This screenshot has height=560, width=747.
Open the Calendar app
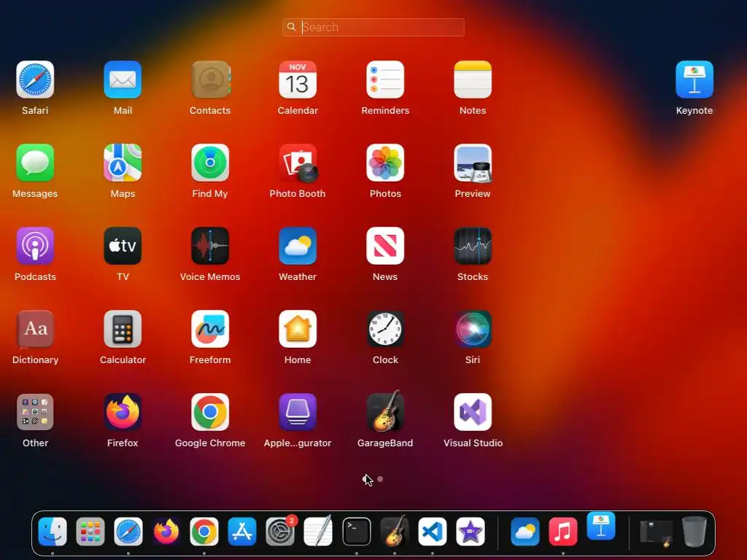(x=298, y=79)
